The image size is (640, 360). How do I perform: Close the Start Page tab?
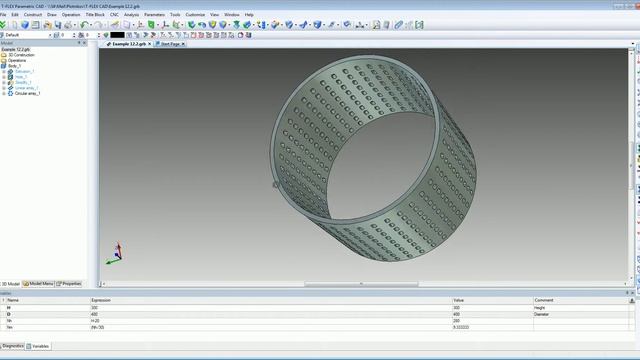click(183, 44)
